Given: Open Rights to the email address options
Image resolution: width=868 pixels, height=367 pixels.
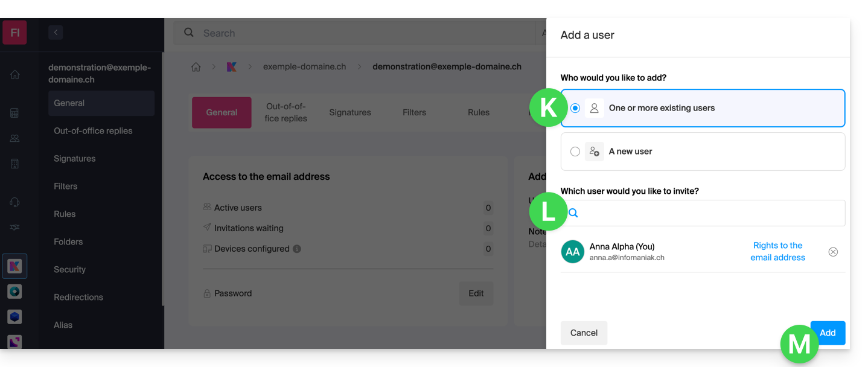Looking at the screenshot, I should tap(777, 252).
